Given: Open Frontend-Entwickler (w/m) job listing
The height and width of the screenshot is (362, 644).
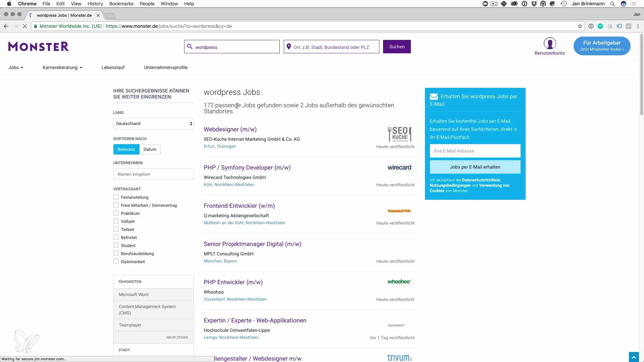Looking at the screenshot, I should (239, 206).
